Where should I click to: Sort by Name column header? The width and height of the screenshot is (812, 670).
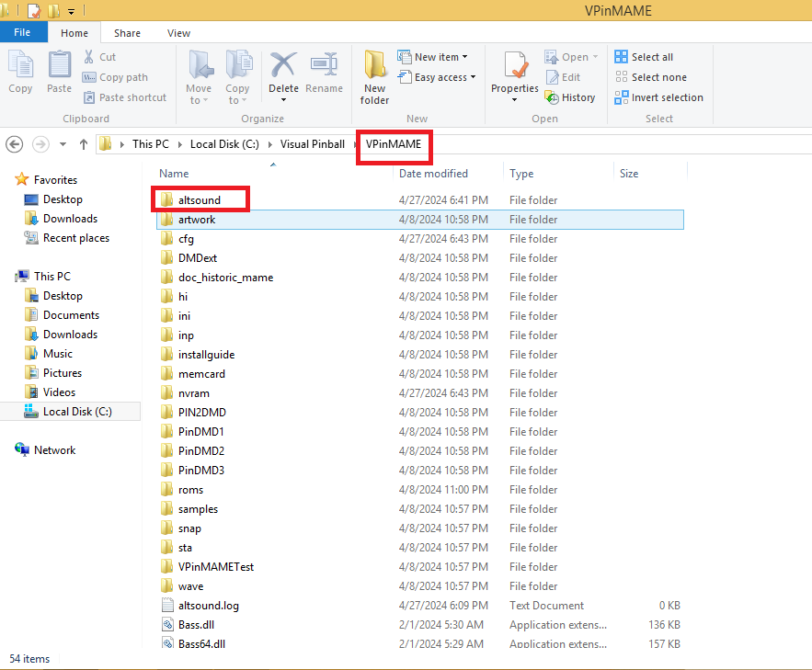[174, 174]
